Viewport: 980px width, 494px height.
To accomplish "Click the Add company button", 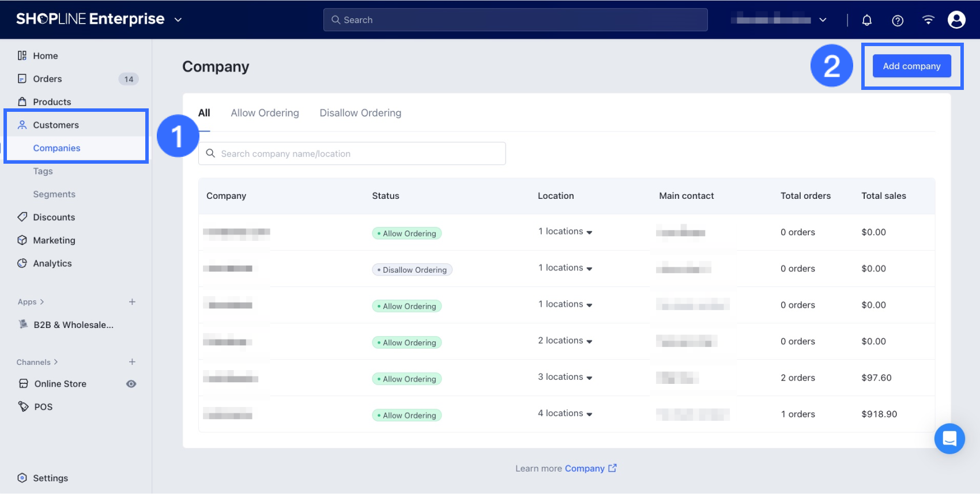I will point(911,66).
